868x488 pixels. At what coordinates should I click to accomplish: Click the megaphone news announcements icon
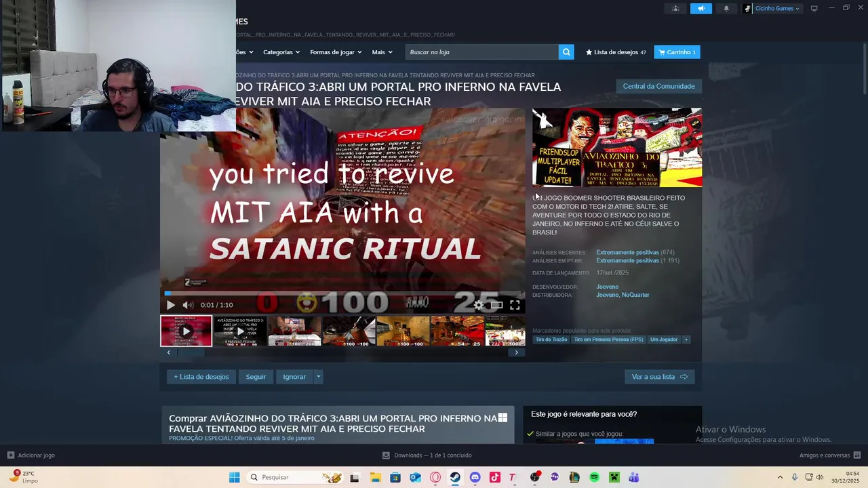(x=701, y=8)
